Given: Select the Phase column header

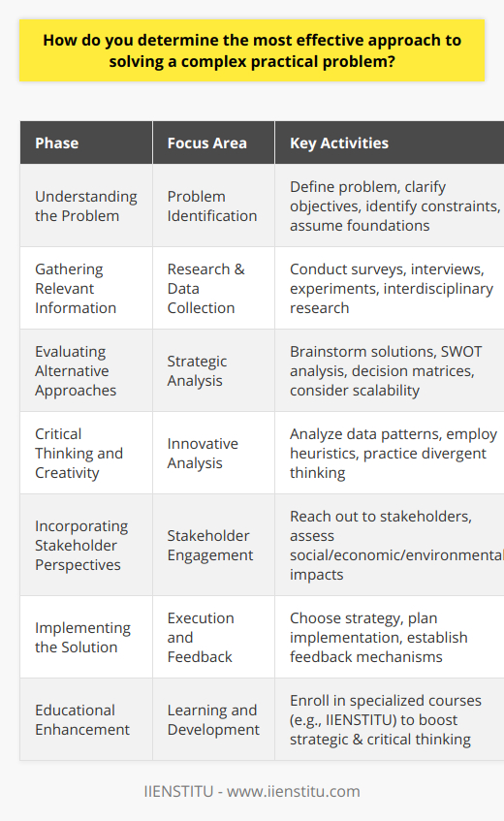Looking at the screenshot, I should pos(86,142).
